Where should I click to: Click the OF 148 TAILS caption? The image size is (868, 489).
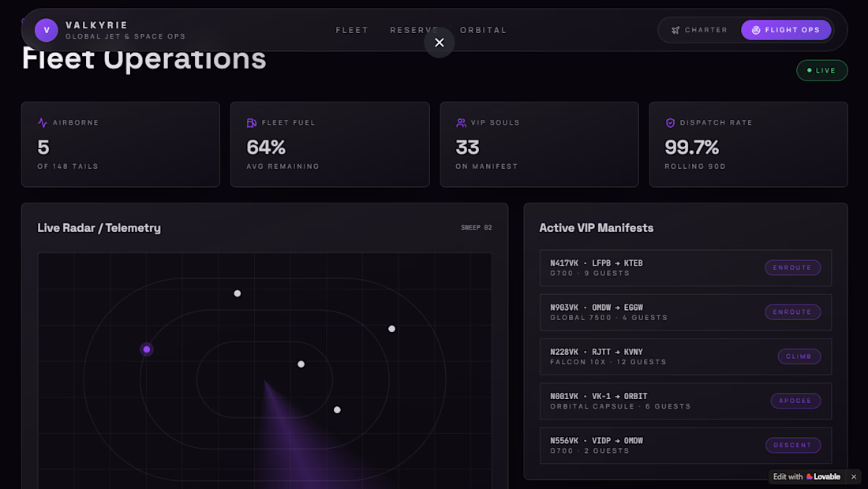68,166
